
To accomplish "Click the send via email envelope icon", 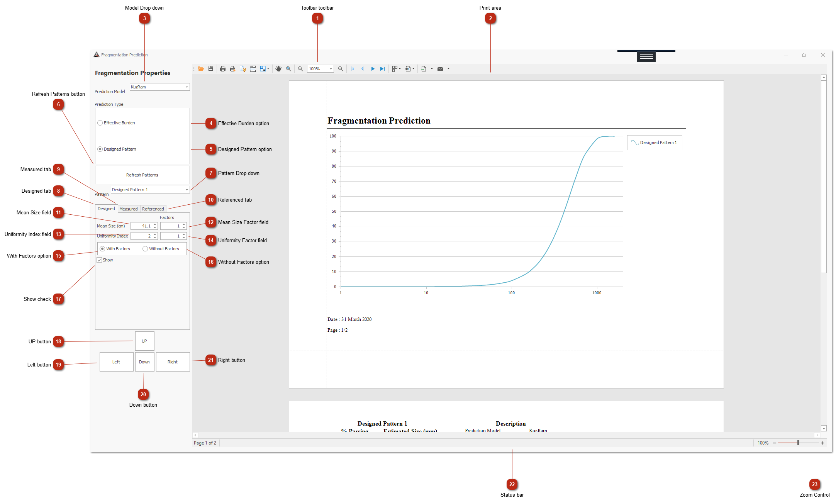I will (440, 69).
